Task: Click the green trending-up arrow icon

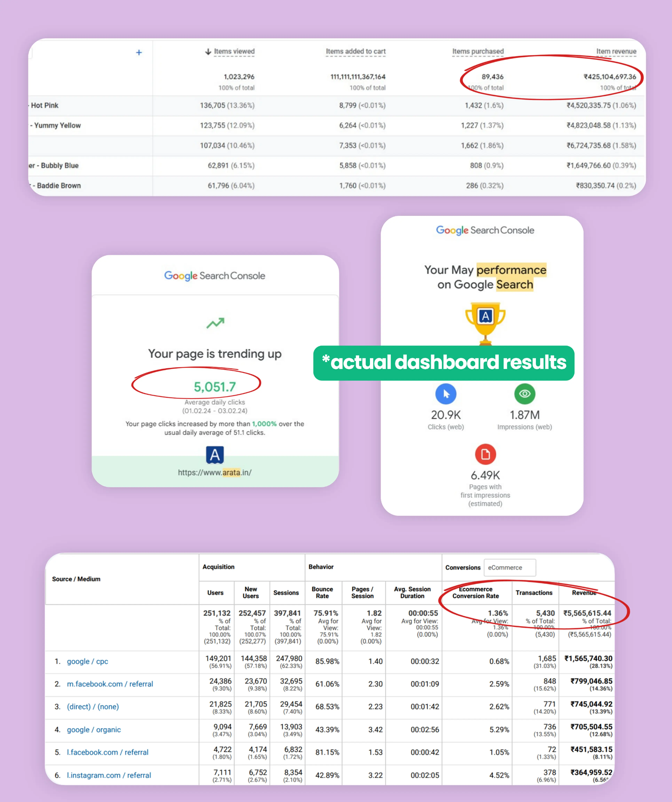Action: point(215,323)
